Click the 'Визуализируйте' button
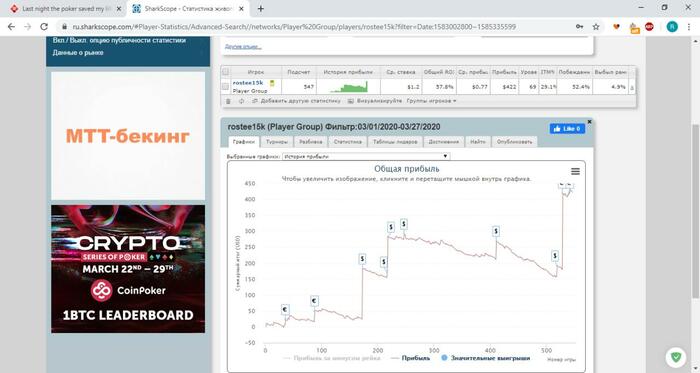 click(x=375, y=101)
